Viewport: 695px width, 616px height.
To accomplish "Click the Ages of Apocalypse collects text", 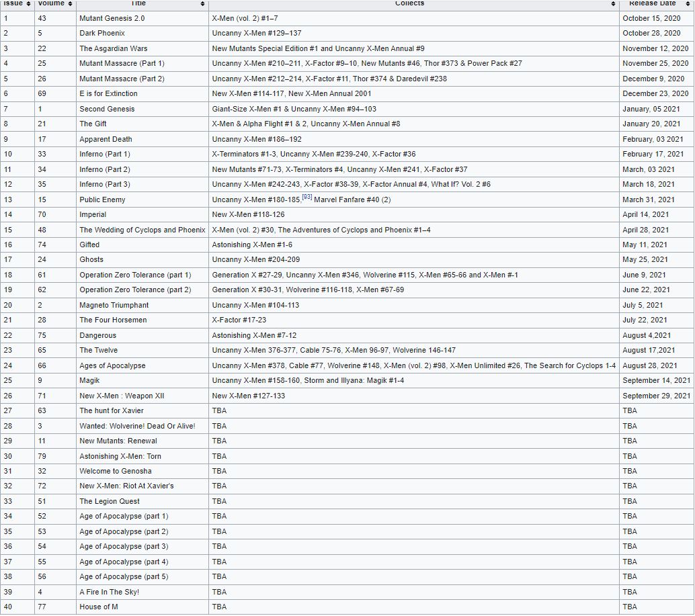I will (x=413, y=365).
